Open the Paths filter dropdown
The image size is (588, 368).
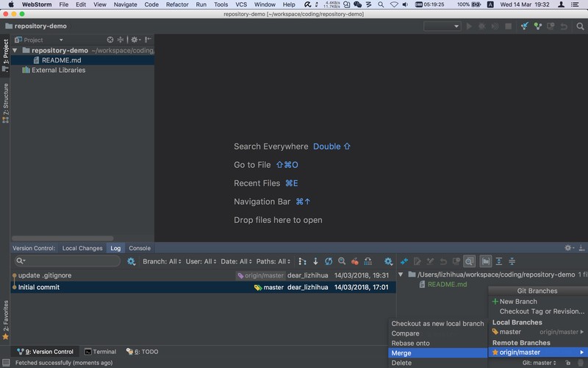coord(273,261)
